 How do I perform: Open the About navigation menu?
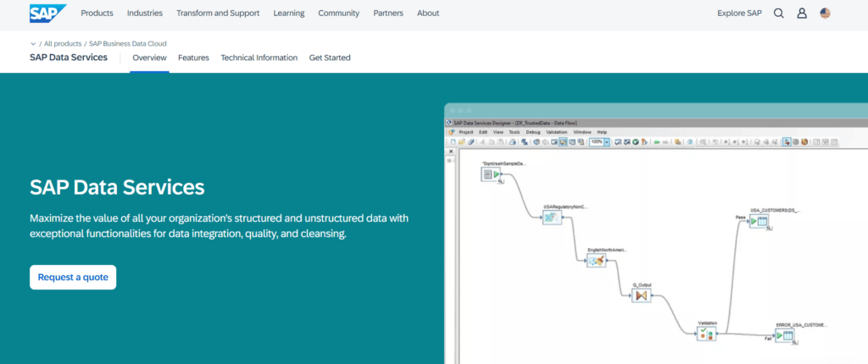click(428, 14)
